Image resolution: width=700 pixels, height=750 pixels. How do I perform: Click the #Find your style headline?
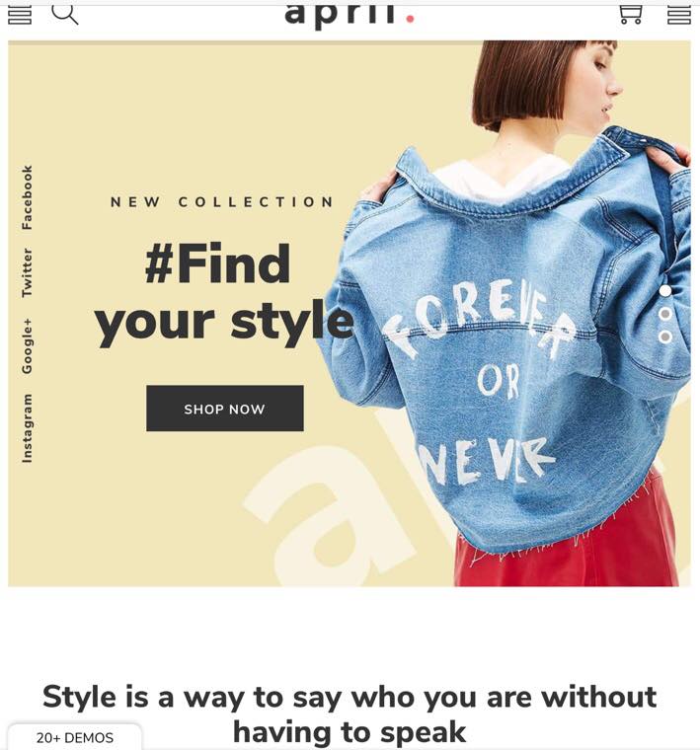click(224, 293)
